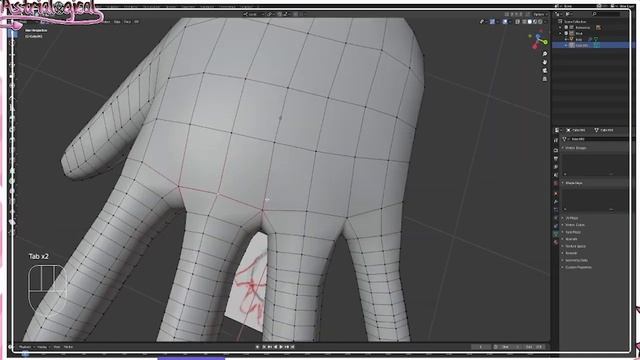640x360 pixels.
Task: Click the outliner search field
Action: [605, 14]
